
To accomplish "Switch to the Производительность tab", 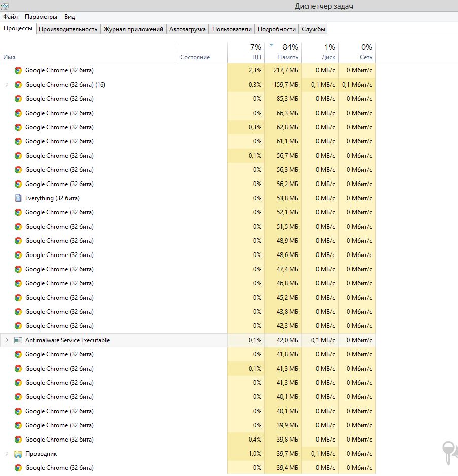I will (68, 29).
